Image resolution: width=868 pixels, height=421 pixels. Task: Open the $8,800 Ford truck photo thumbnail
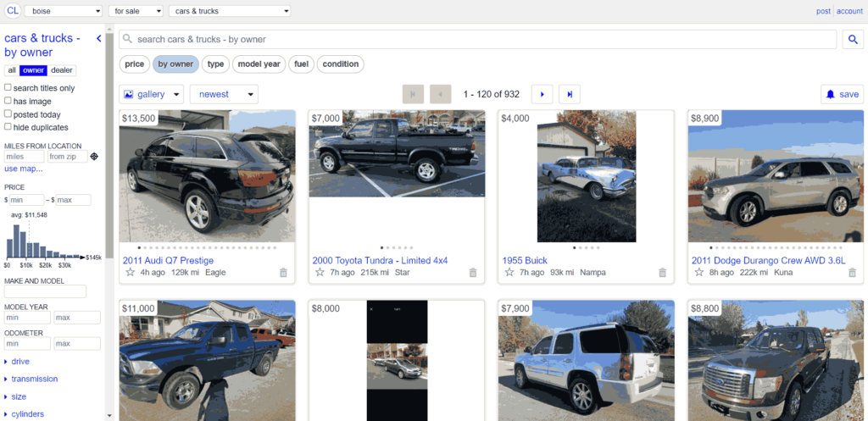(x=776, y=361)
